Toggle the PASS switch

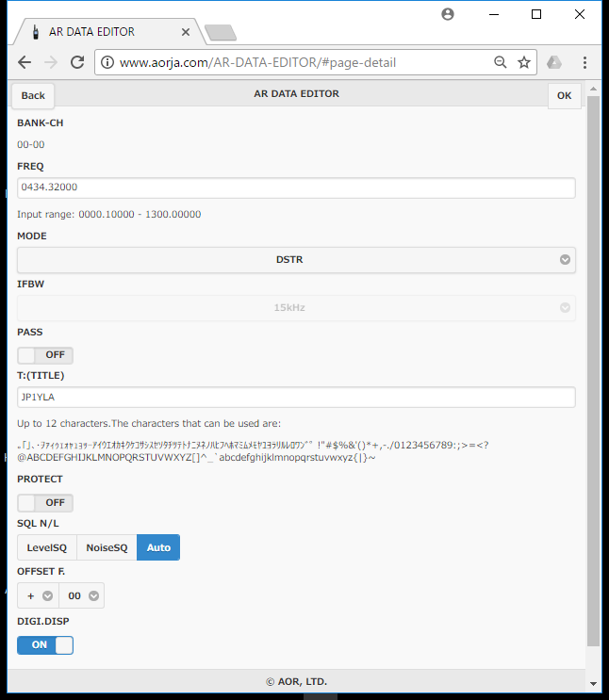[x=45, y=355]
